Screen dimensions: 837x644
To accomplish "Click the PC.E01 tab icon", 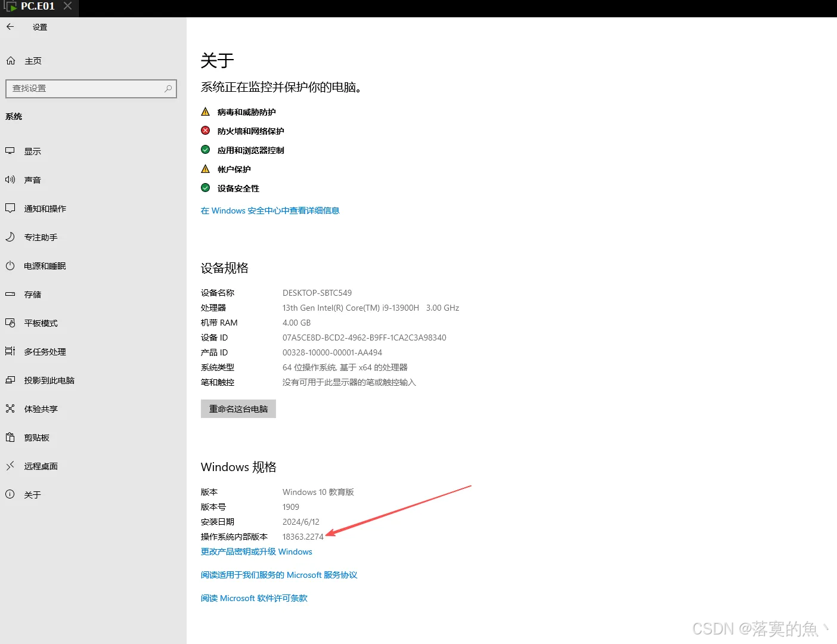I will (11, 7).
